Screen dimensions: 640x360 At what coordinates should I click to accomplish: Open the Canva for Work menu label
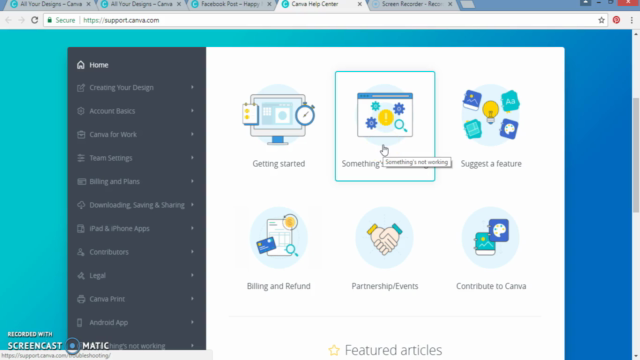[113, 134]
